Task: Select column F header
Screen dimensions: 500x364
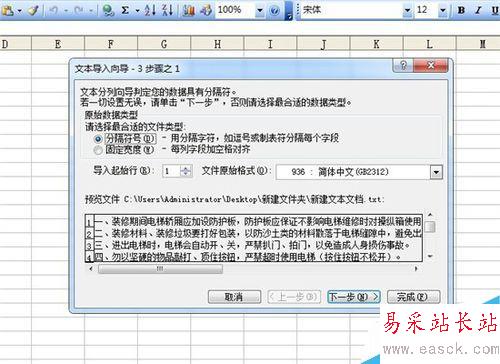Action: (111, 44)
